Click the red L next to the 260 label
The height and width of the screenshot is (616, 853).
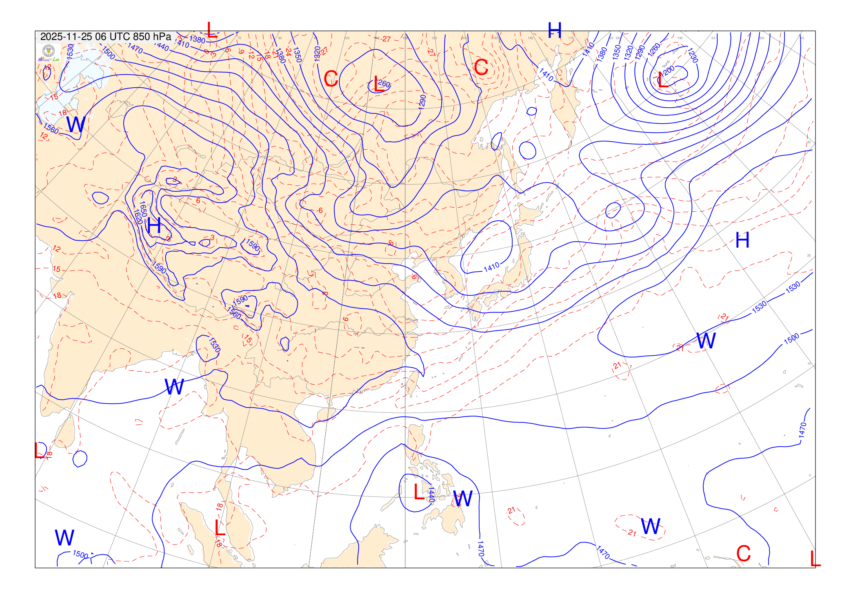pos(378,84)
